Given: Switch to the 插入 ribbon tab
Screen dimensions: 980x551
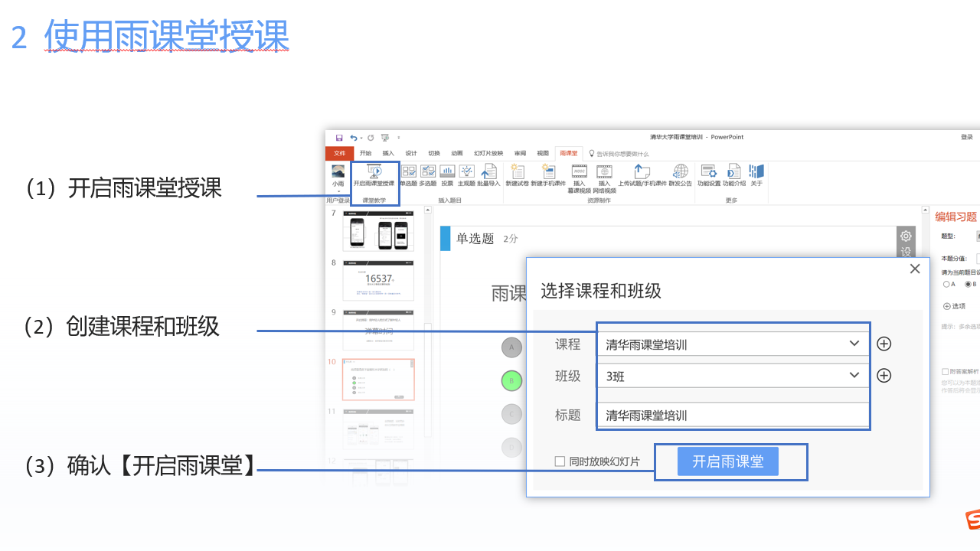Looking at the screenshot, I should click(388, 153).
